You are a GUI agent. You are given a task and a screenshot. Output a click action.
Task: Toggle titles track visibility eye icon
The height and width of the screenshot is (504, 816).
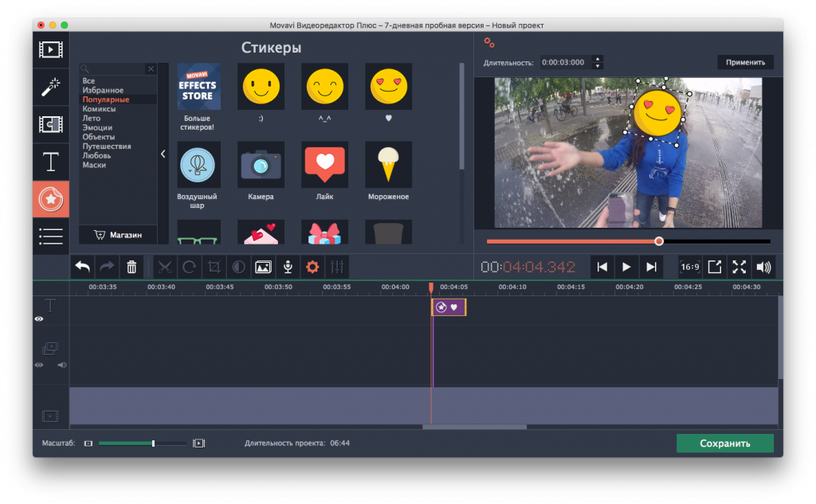point(39,318)
